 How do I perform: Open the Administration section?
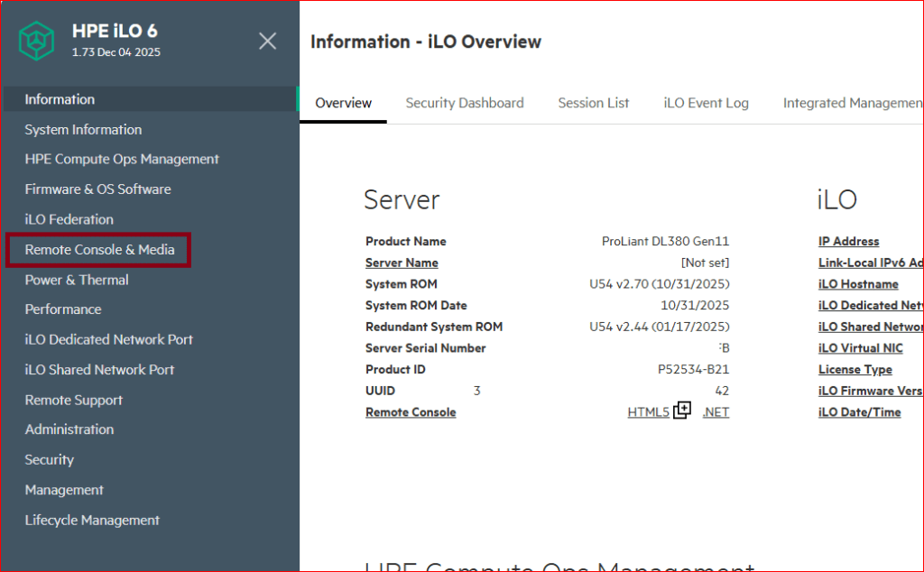[69, 429]
